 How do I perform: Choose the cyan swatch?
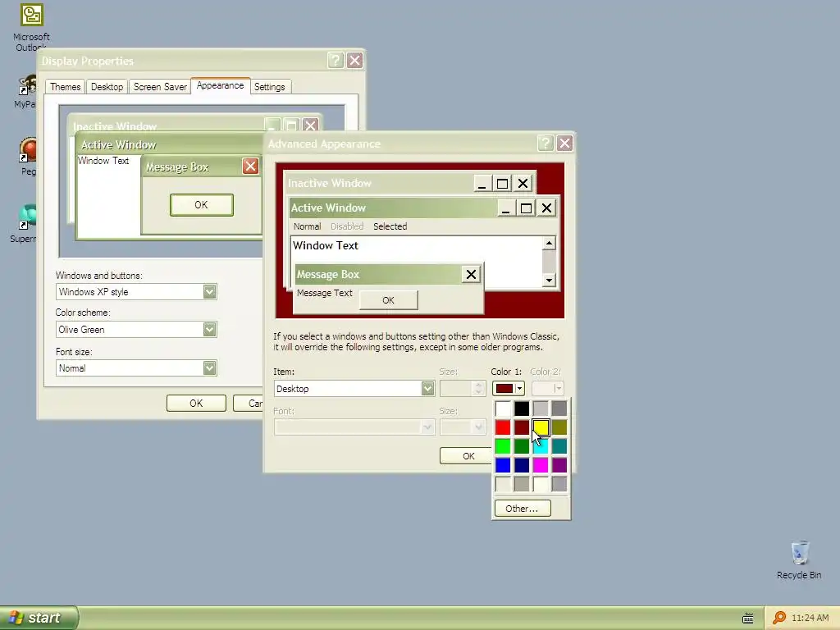click(x=541, y=446)
